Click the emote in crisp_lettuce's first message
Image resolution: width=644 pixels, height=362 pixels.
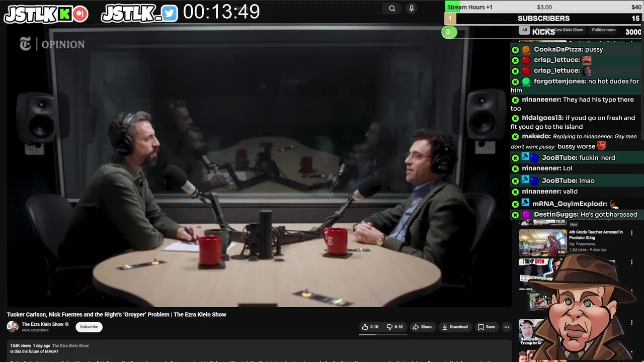tap(587, 60)
